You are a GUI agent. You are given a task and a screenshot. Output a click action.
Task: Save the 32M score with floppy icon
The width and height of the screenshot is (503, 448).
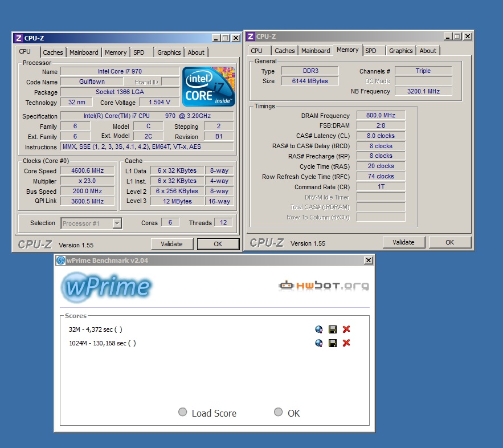333,329
